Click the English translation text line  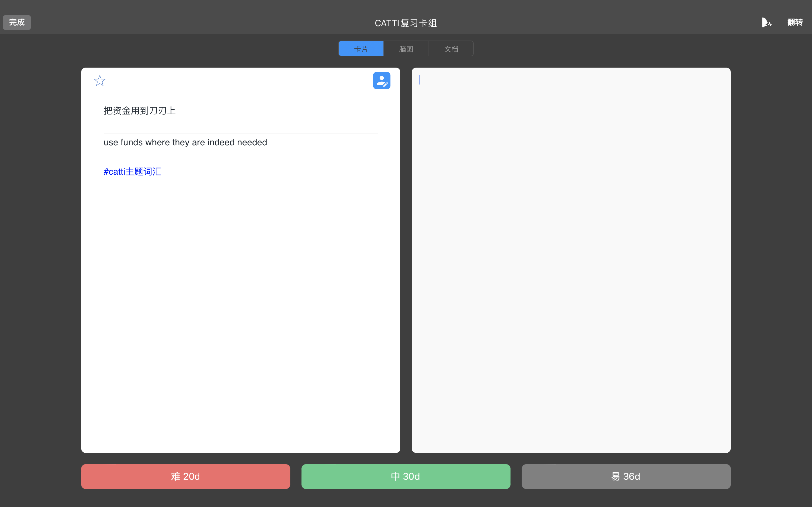pyautogui.click(x=185, y=143)
